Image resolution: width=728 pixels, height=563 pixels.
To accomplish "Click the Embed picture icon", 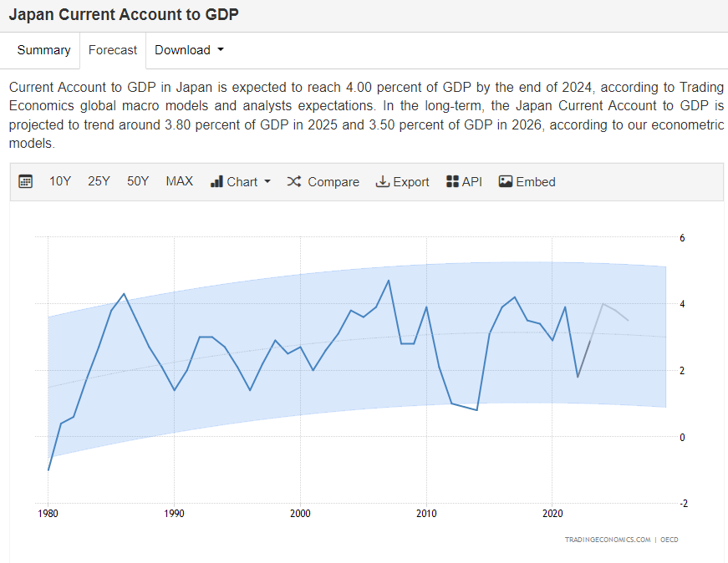I will coord(505,181).
